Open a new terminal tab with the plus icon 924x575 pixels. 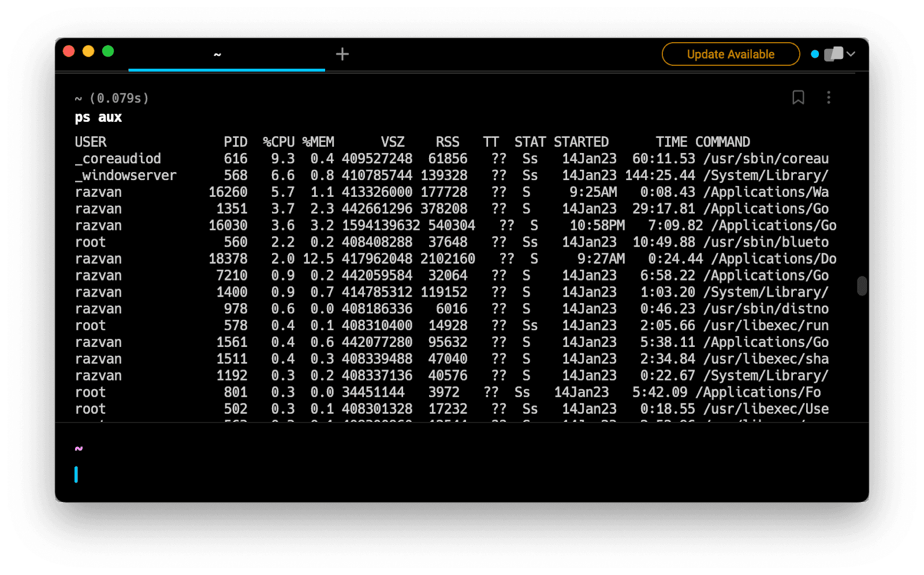click(x=342, y=54)
